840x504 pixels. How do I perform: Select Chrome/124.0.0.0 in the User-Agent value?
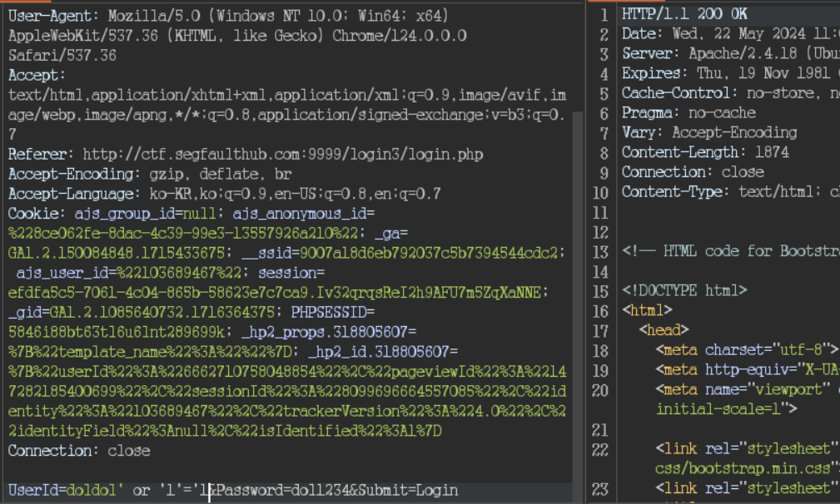399,35
